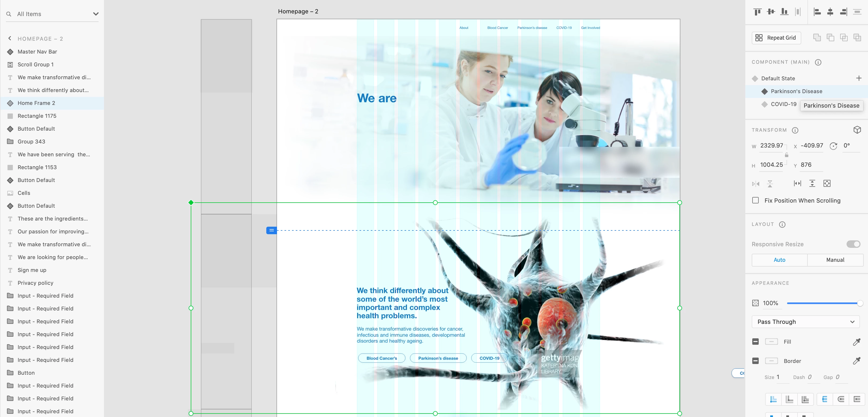Click the flip horizontal icon
This screenshot has width=868, height=417.
(x=756, y=184)
